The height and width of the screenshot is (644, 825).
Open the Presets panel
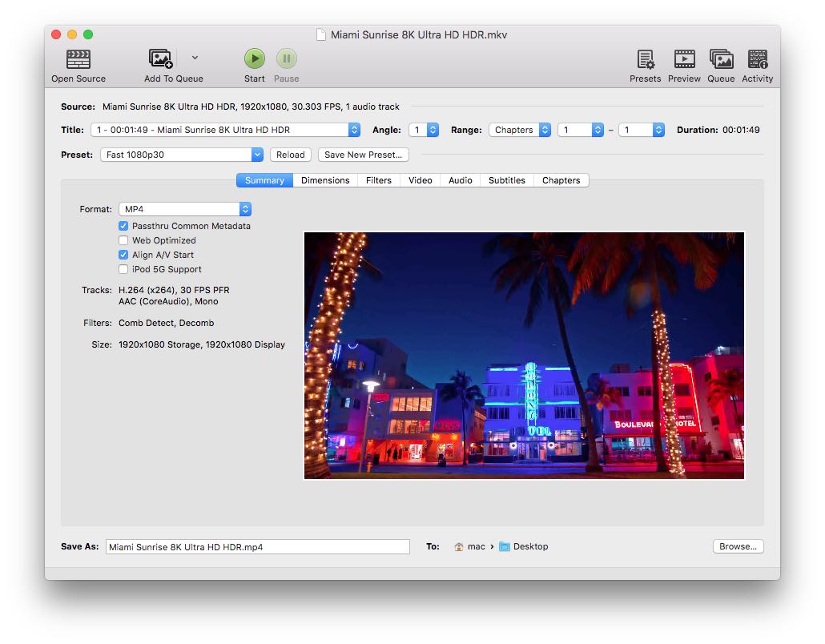[x=645, y=60]
